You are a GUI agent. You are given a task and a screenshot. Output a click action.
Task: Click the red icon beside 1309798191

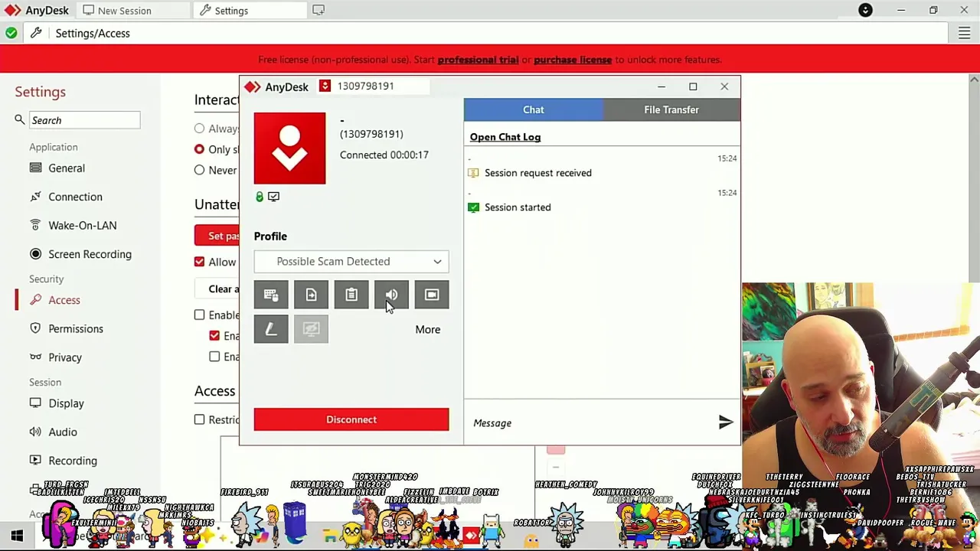tap(325, 86)
